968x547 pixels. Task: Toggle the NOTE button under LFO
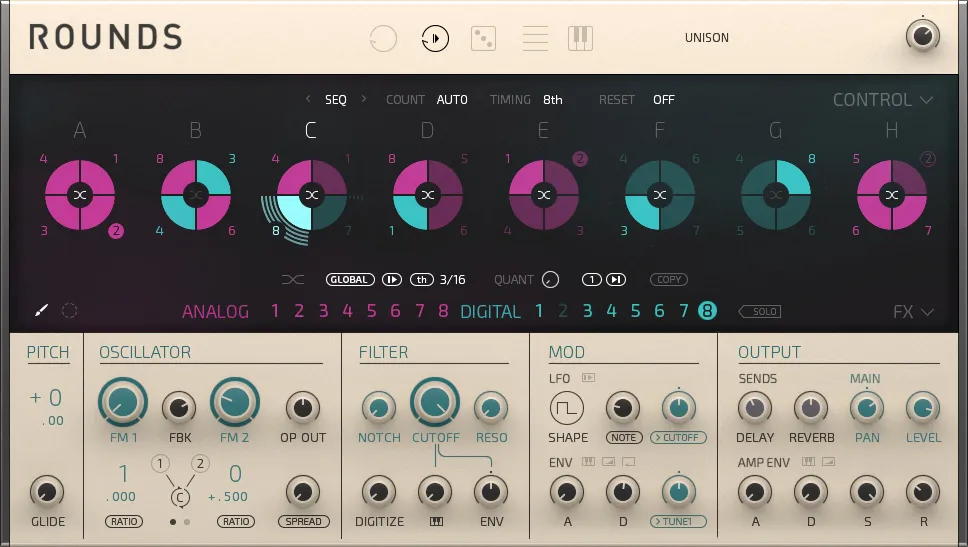[x=624, y=438]
